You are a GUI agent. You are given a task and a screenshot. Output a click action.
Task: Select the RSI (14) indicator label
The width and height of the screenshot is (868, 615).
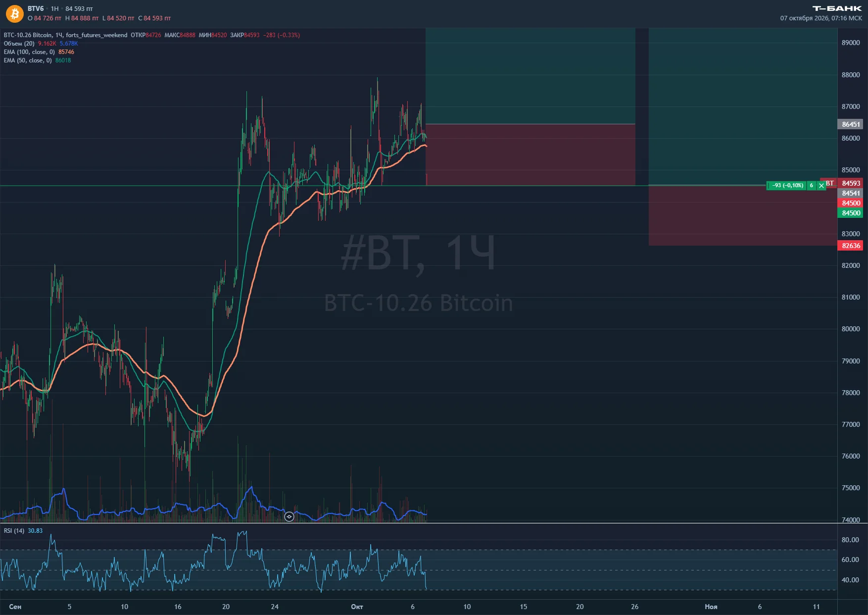coord(14,531)
